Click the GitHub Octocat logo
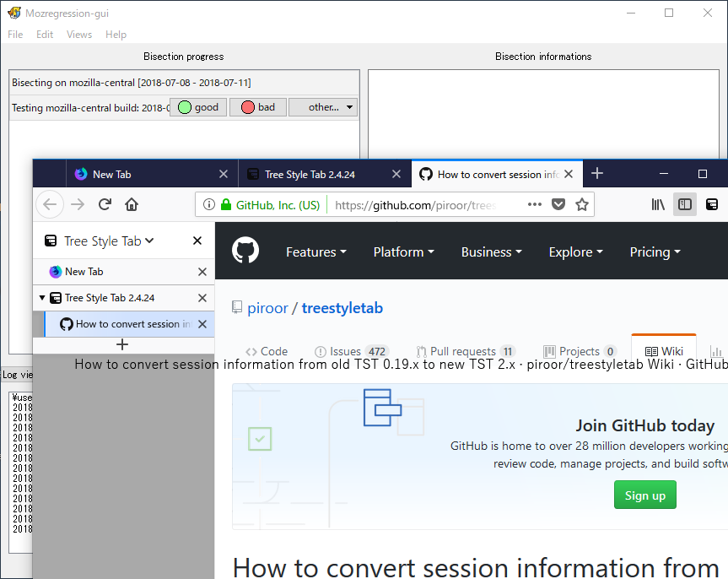 click(x=245, y=252)
